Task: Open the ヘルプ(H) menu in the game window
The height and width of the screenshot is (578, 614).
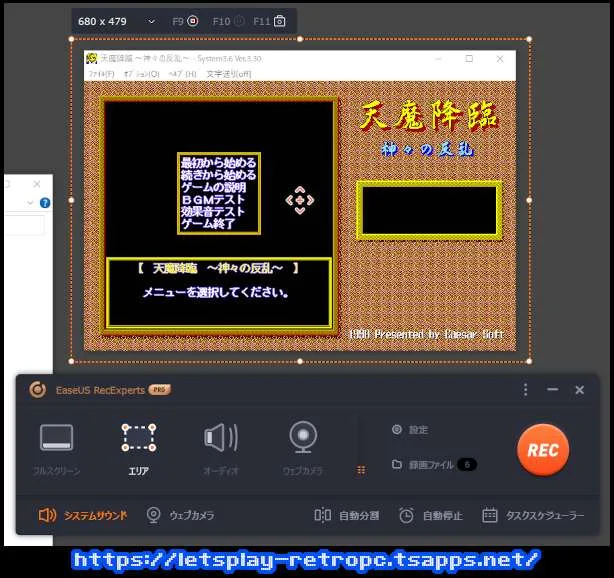Action: [x=182, y=74]
